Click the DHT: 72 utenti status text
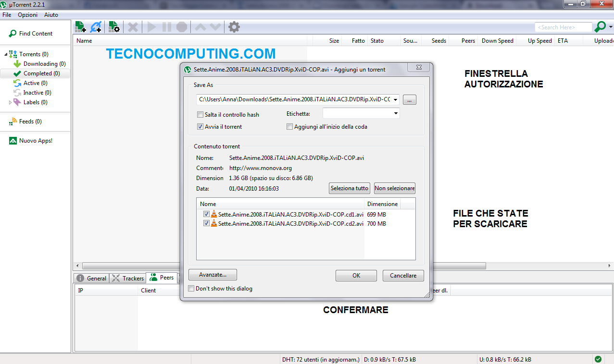Viewport: 614px width, 364px height. (320, 359)
